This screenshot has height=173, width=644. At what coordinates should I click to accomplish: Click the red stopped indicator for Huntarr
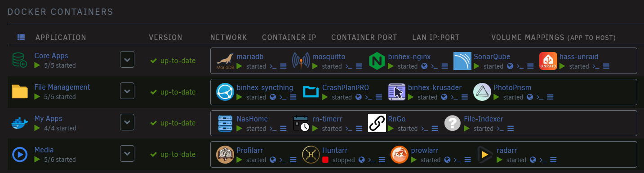pos(325,160)
